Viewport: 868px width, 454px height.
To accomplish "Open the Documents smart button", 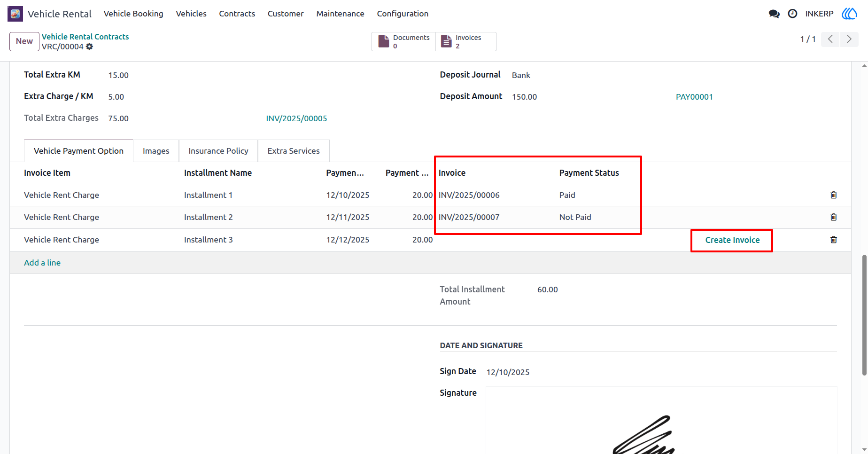I will coord(403,41).
